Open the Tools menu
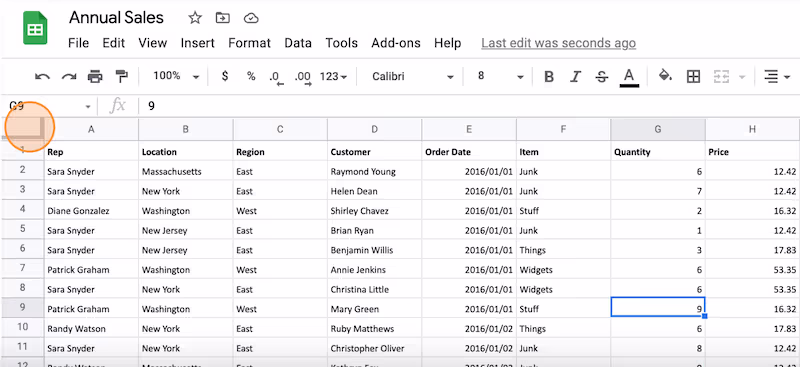The width and height of the screenshot is (800, 367). tap(341, 43)
